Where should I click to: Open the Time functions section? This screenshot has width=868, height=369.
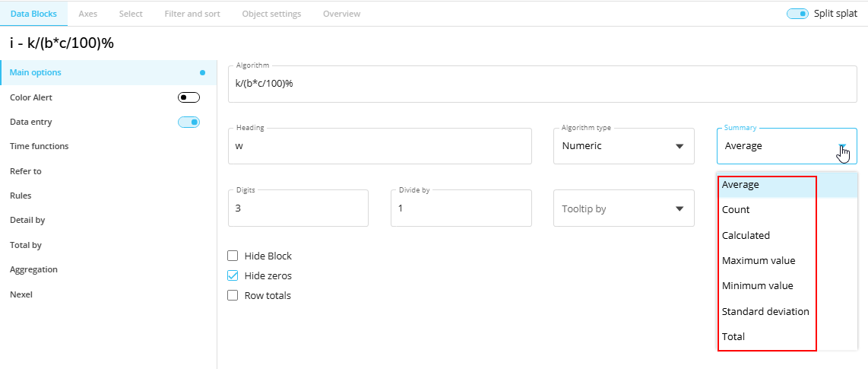tap(40, 146)
